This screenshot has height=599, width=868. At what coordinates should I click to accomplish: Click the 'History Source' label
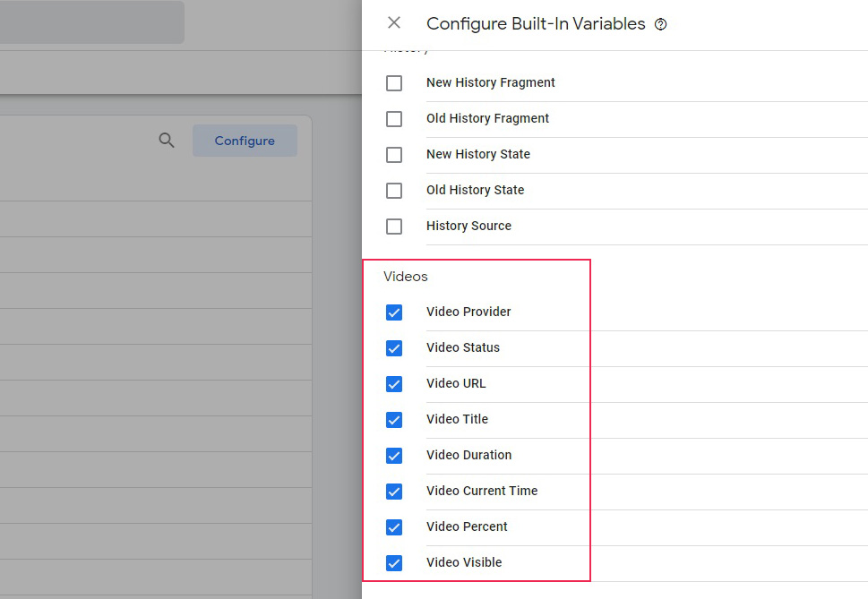[468, 226]
